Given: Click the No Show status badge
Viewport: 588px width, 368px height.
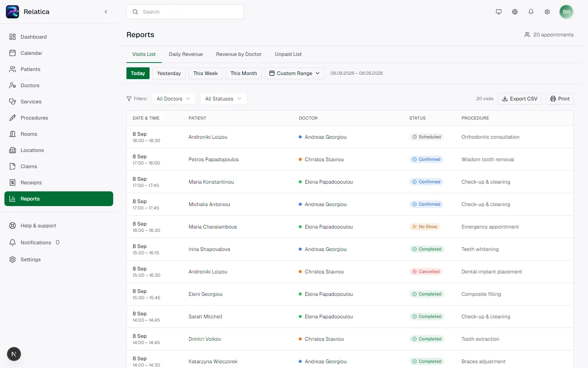Looking at the screenshot, I should coord(425,227).
